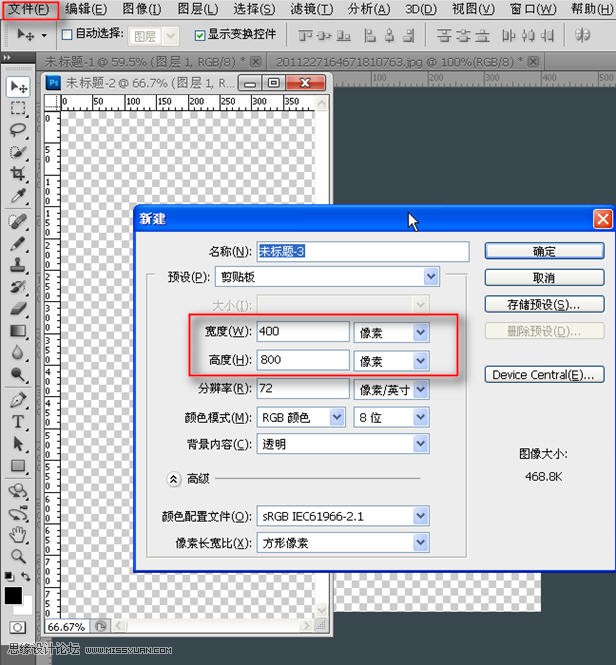The width and height of the screenshot is (616, 665).
Task: Open the 像素长宽比 方形像素 dropdown
Action: coord(420,542)
